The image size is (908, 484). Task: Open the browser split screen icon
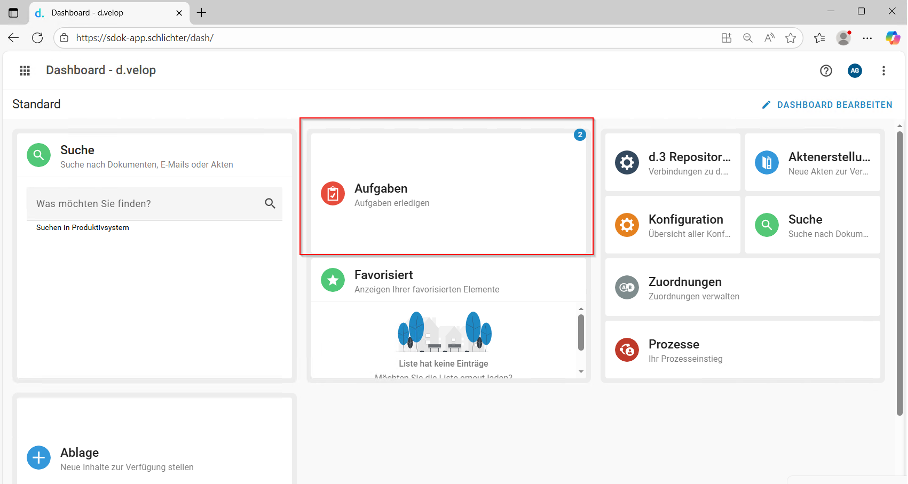pos(726,38)
